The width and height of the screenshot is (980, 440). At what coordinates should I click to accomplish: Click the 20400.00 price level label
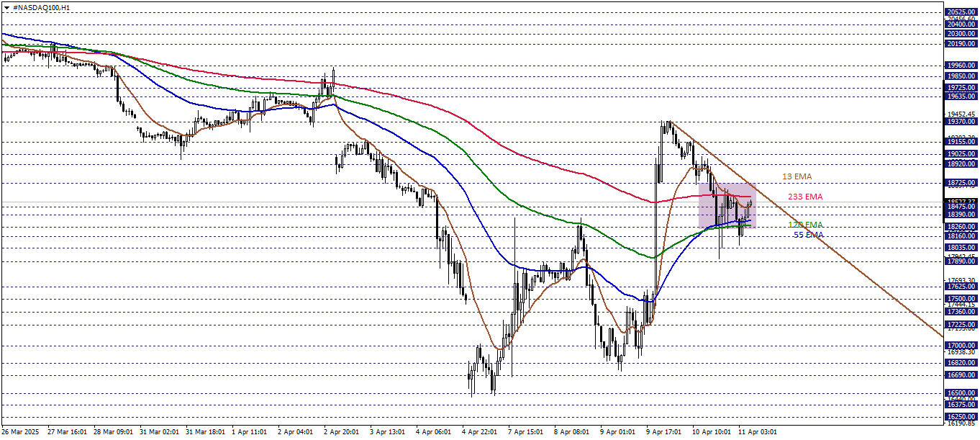[x=962, y=24]
